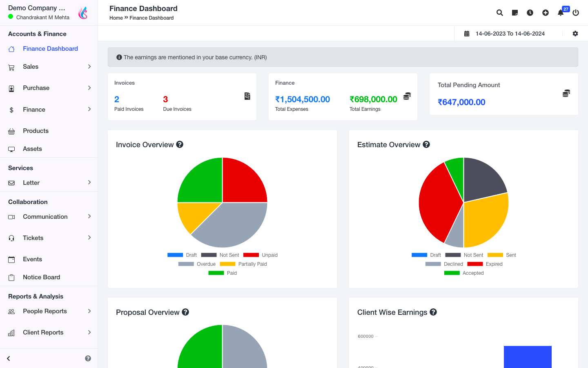588x368 pixels.
Task: Log out using the power icon
Action: click(575, 13)
